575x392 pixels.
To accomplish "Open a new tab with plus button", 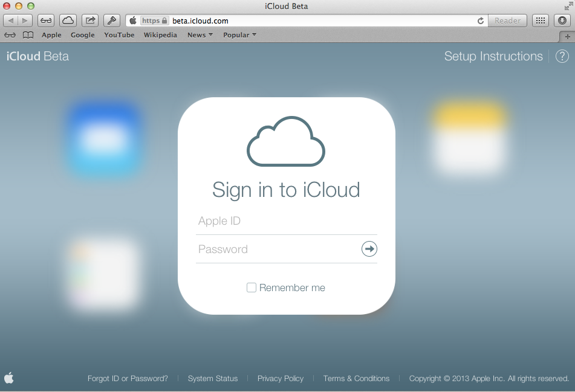I will click(x=567, y=37).
